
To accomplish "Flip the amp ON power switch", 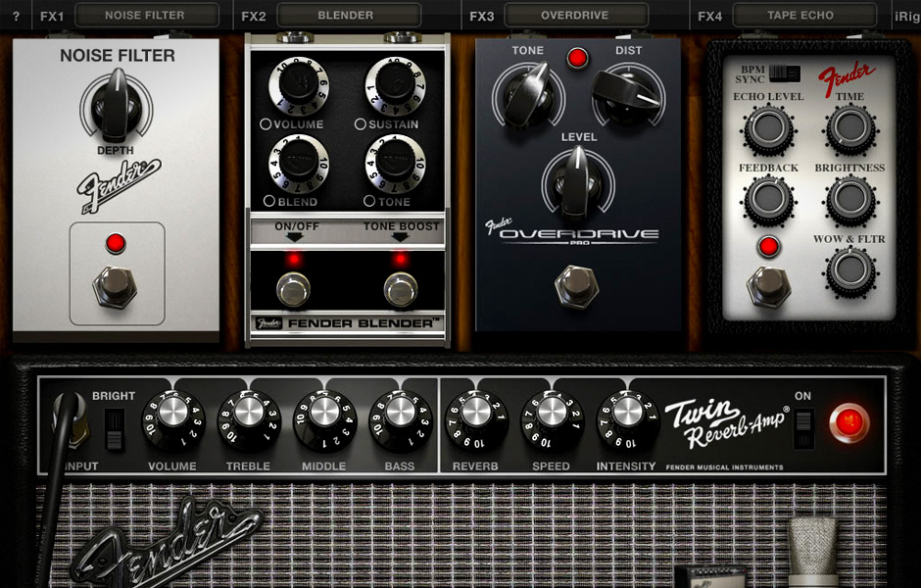I will click(x=803, y=429).
